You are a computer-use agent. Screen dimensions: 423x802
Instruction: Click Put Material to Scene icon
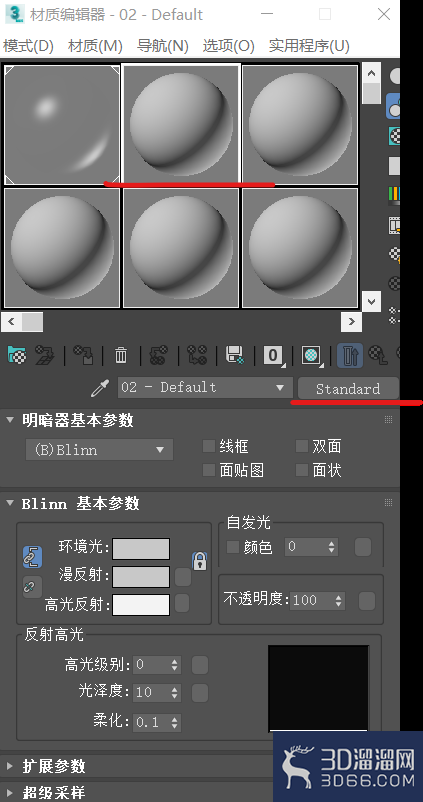45,354
